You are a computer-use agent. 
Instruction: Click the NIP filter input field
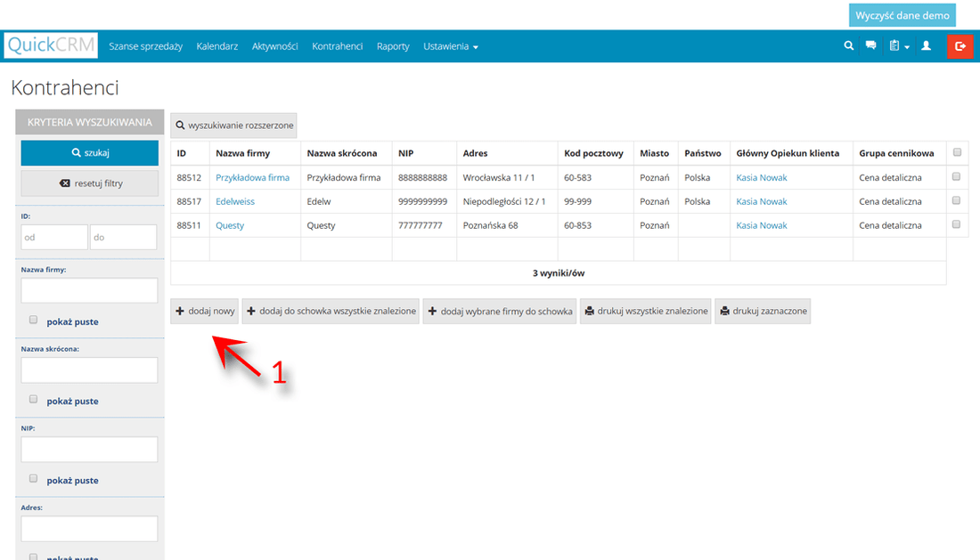point(89,450)
